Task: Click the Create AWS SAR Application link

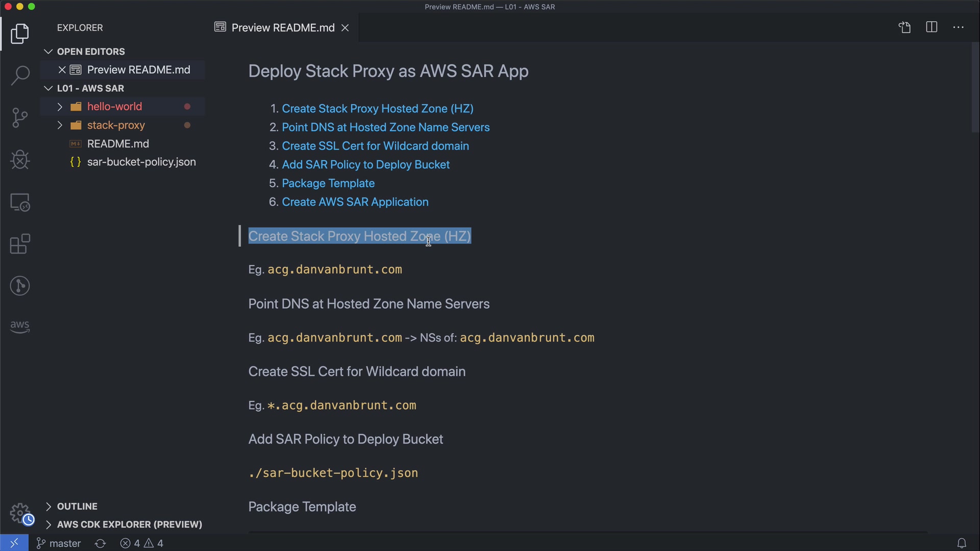Action: pos(355,202)
